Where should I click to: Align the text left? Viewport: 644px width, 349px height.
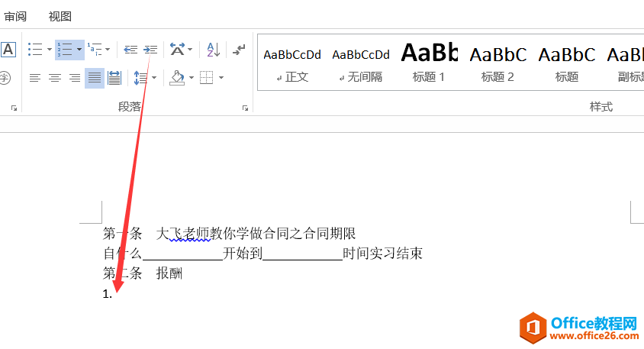(x=35, y=78)
